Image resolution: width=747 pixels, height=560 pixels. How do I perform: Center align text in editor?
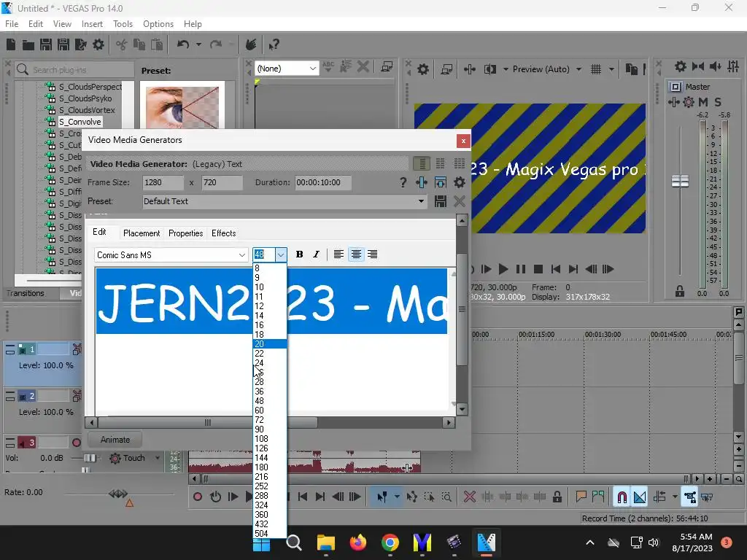(x=356, y=254)
